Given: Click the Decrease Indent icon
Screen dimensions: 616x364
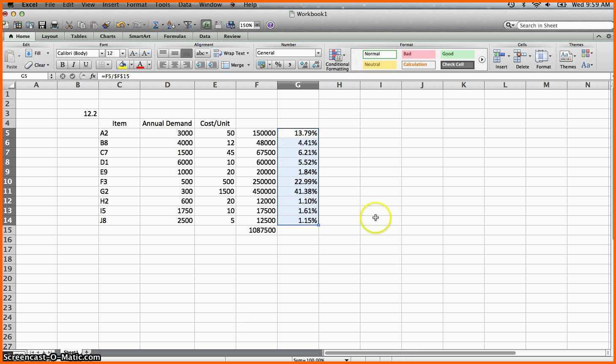Looking at the screenshot, I should tap(201, 65).
